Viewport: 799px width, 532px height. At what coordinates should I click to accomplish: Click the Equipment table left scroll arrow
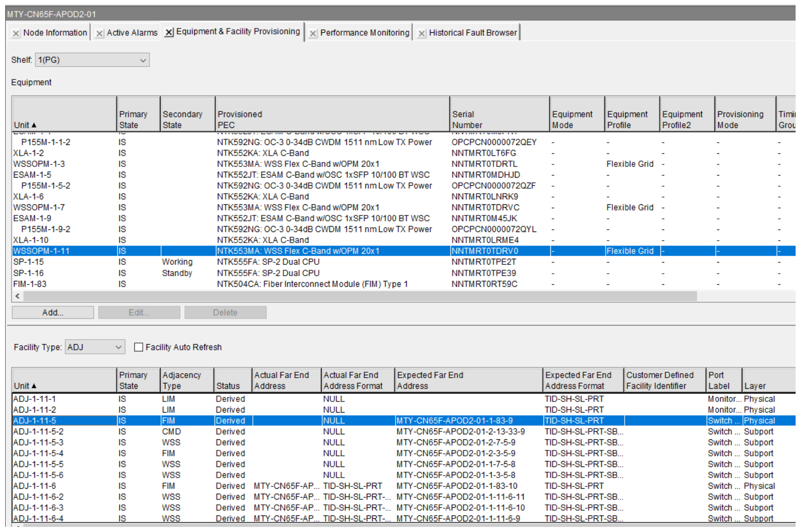(17, 296)
